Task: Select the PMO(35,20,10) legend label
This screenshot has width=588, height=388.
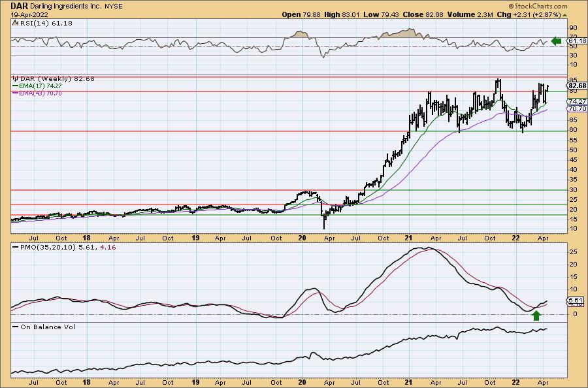Action: (48, 248)
